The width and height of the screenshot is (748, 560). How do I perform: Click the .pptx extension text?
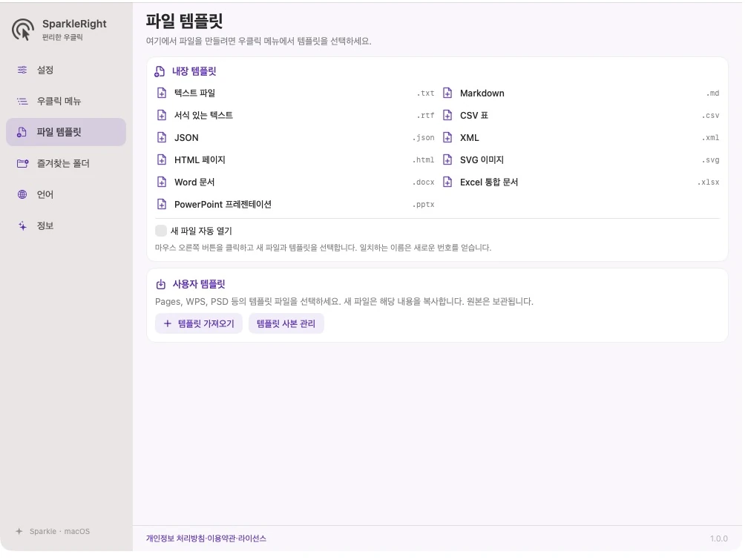(x=424, y=205)
